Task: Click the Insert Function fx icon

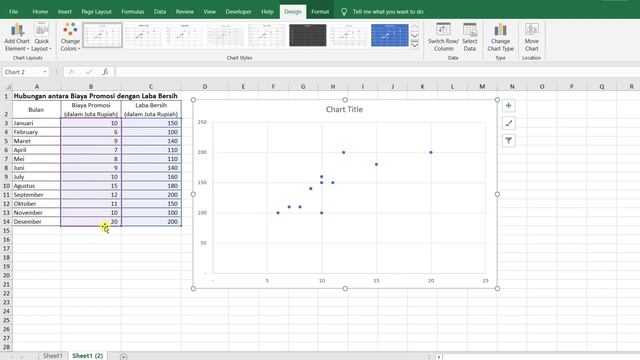Action: [105, 72]
